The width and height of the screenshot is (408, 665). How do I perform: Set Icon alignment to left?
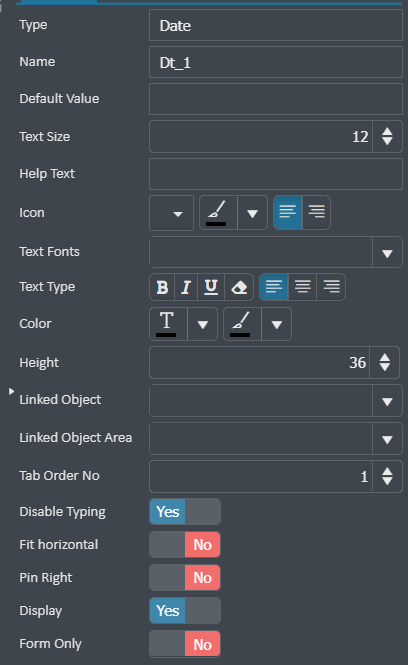pos(288,212)
